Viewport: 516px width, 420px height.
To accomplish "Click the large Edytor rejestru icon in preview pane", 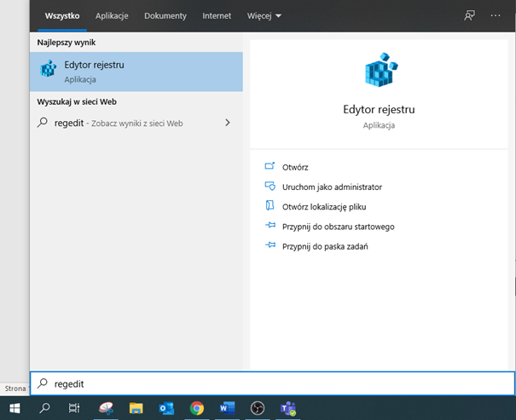I will [x=380, y=72].
